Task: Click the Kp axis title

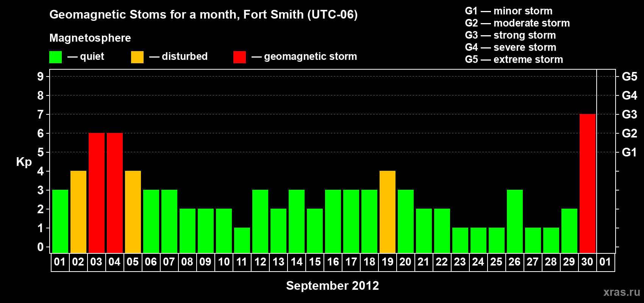Action: click(x=24, y=162)
